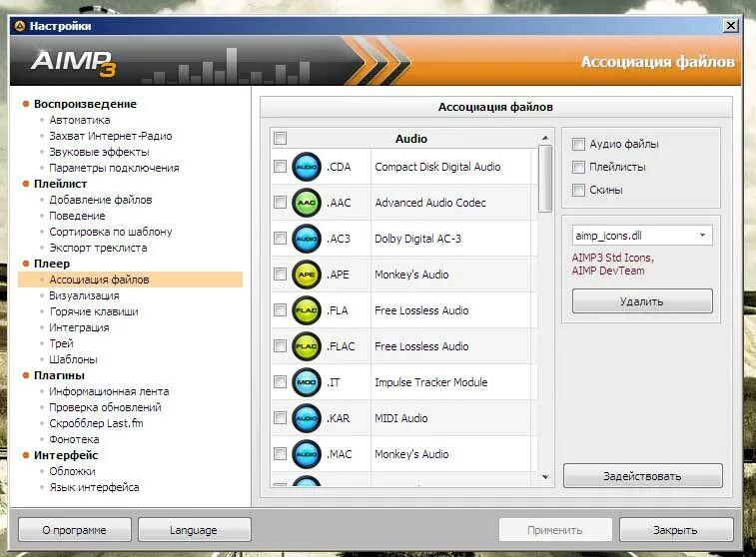Check the .APE file association box
The height and width of the screenshot is (557, 756).
(280, 275)
